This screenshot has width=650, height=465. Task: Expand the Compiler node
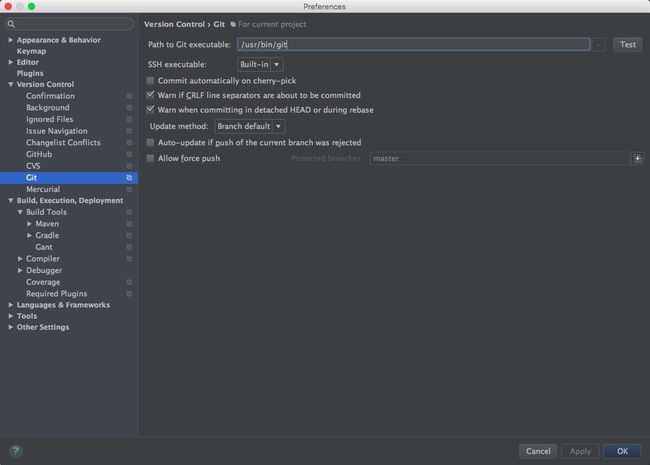coord(20,259)
